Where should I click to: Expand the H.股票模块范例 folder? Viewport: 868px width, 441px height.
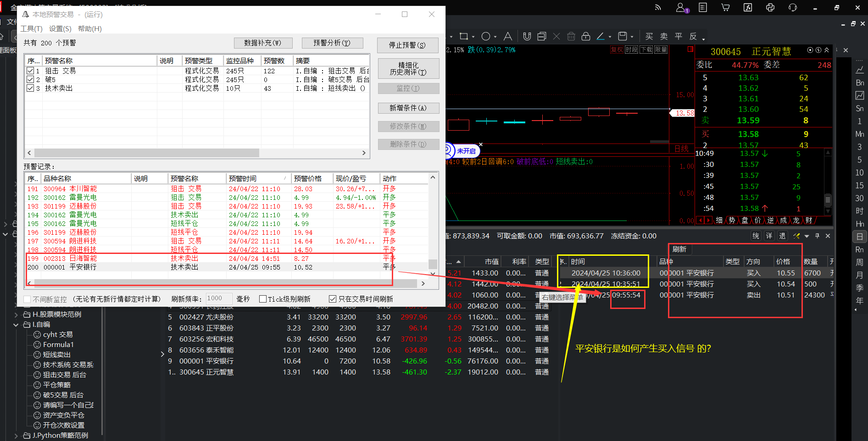tap(16, 314)
